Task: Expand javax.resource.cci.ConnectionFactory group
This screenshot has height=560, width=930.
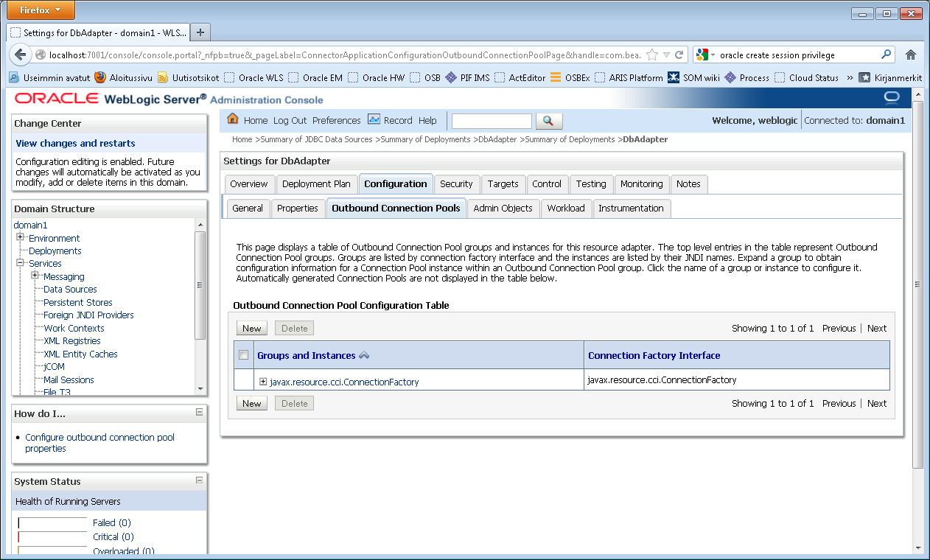Action: [263, 382]
